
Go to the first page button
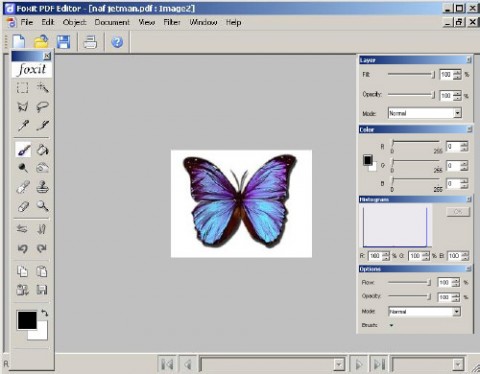pyautogui.click(x=167, y=364)
